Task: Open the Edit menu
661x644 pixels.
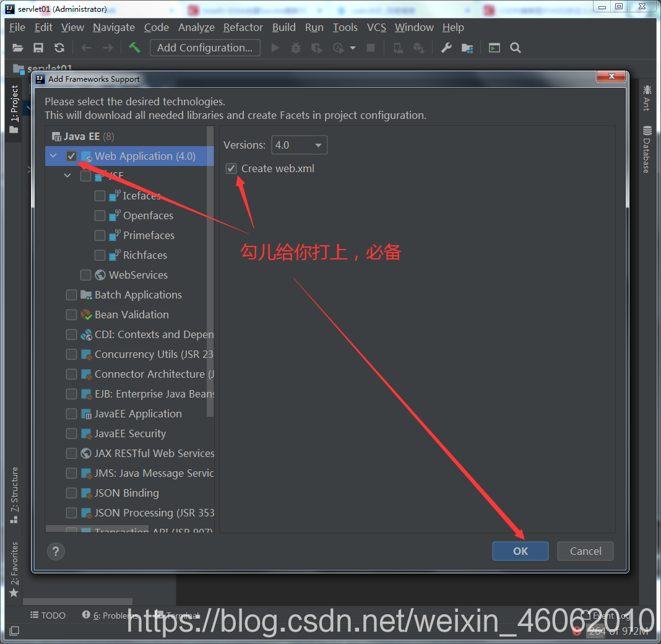Action: (43, 27)
